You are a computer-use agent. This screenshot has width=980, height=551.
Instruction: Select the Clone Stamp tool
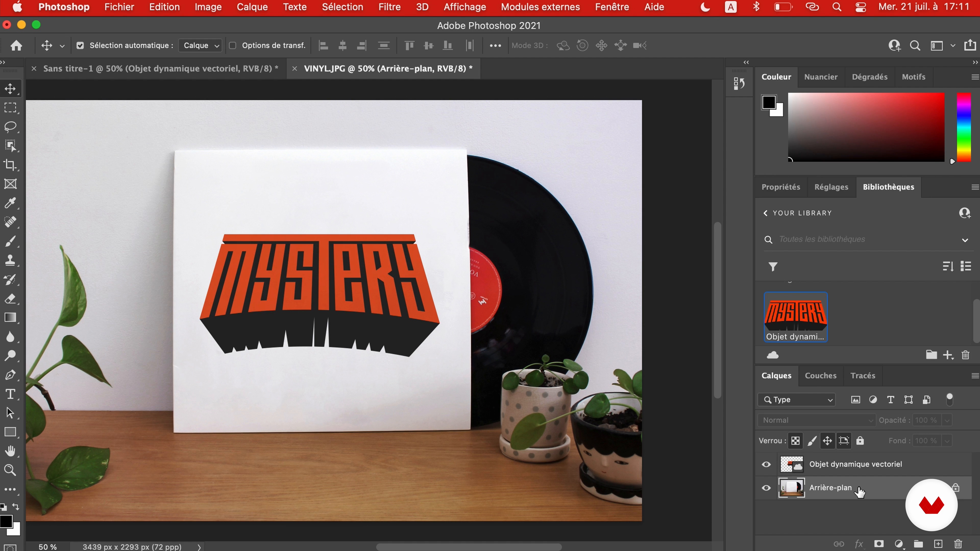click(x=10, y=260)
